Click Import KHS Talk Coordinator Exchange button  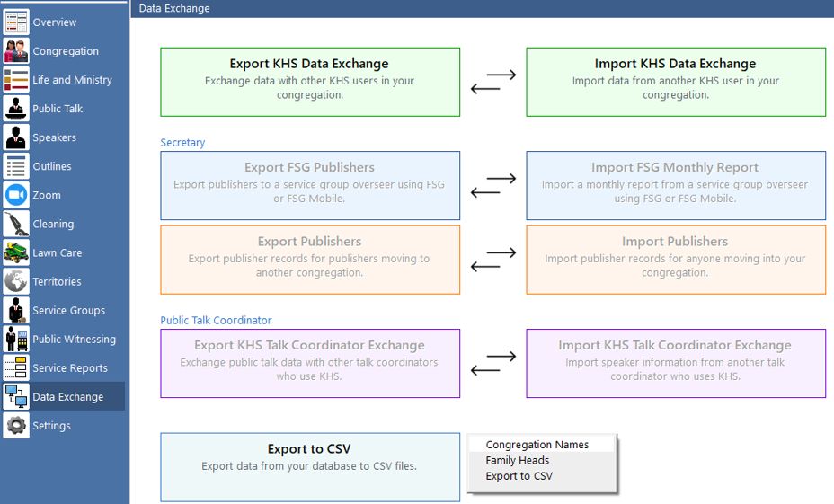[x=676, y=363]
